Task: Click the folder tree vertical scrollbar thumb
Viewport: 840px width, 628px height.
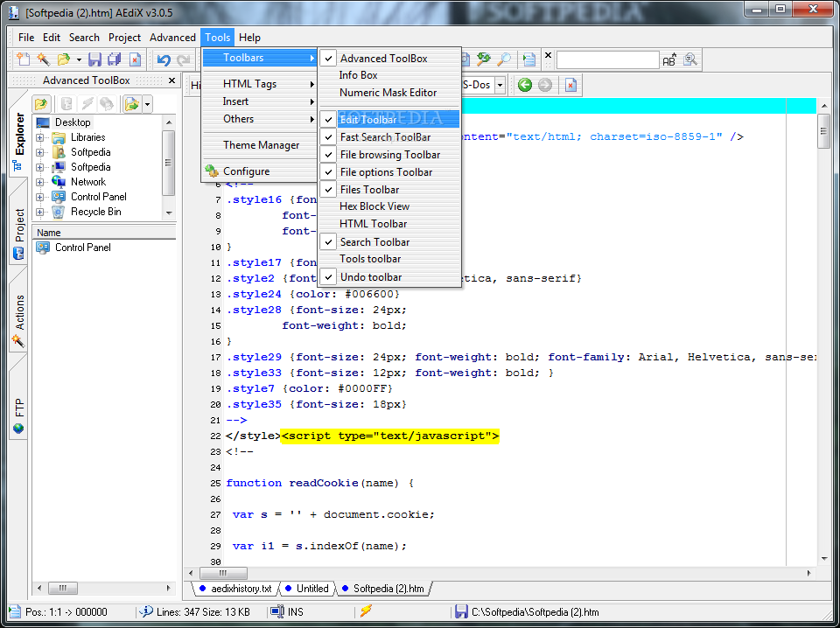Action: pyautogui.click(x=168, y=163)
